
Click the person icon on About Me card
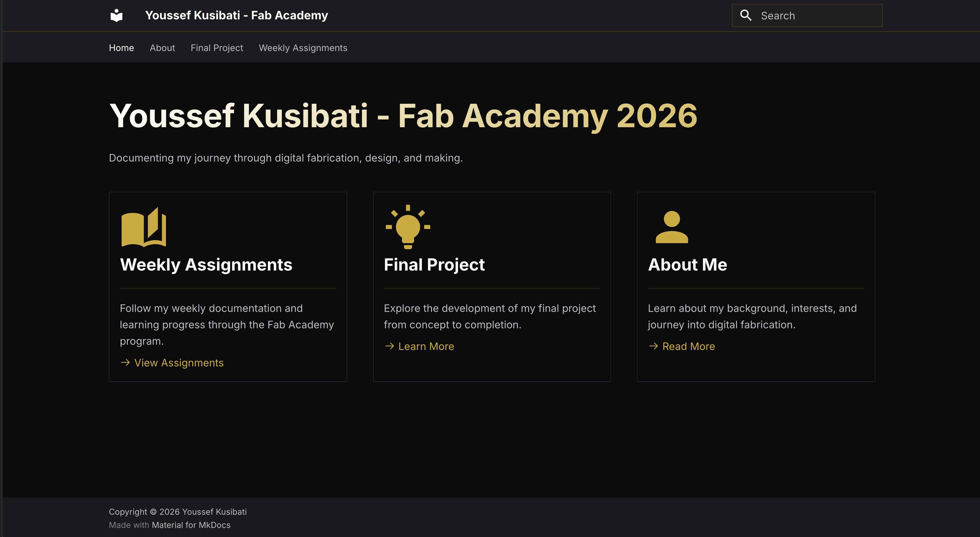pos(672,227)
